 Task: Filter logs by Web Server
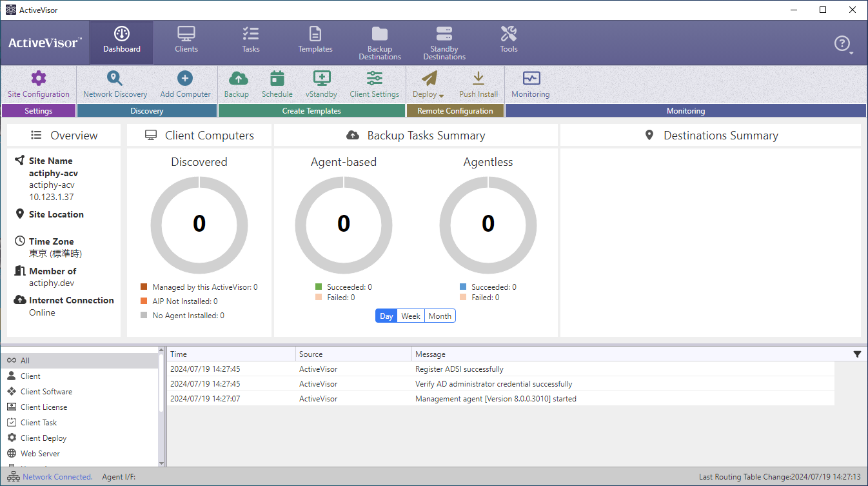tap(79, 454)
